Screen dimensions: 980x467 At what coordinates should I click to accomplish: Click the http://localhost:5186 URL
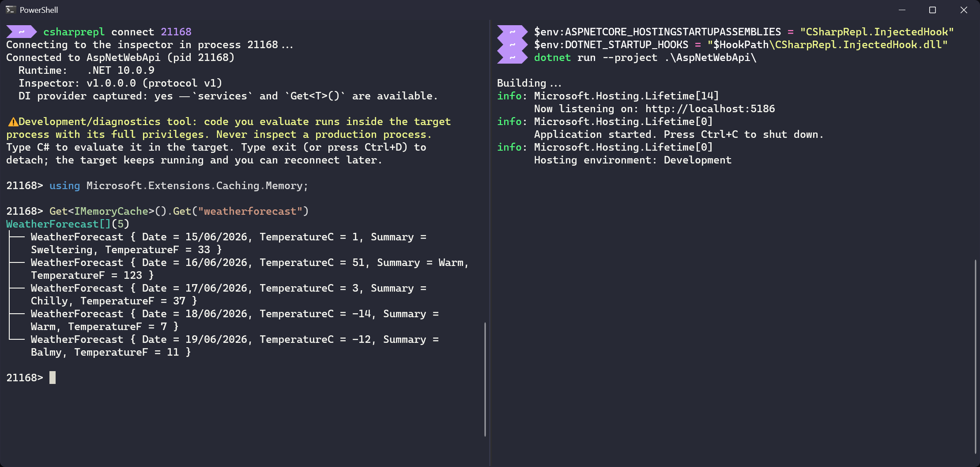click(x=710, y=109)
